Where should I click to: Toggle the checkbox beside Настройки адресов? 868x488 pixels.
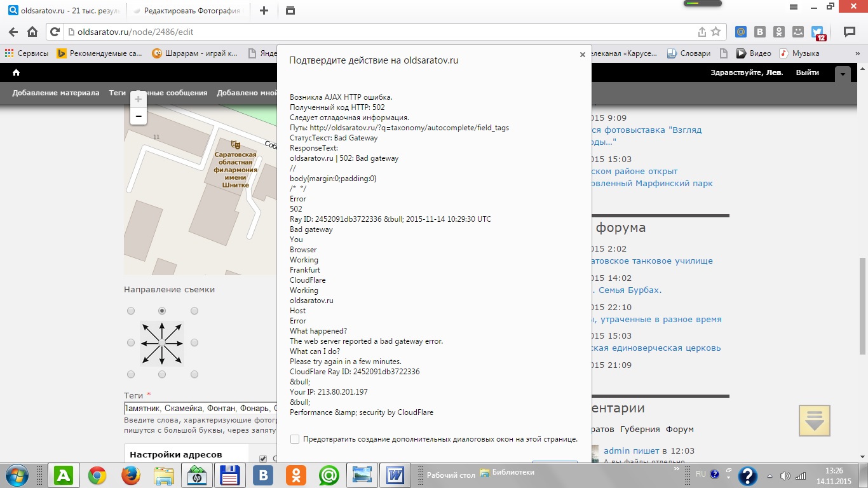tap(263, 459)
